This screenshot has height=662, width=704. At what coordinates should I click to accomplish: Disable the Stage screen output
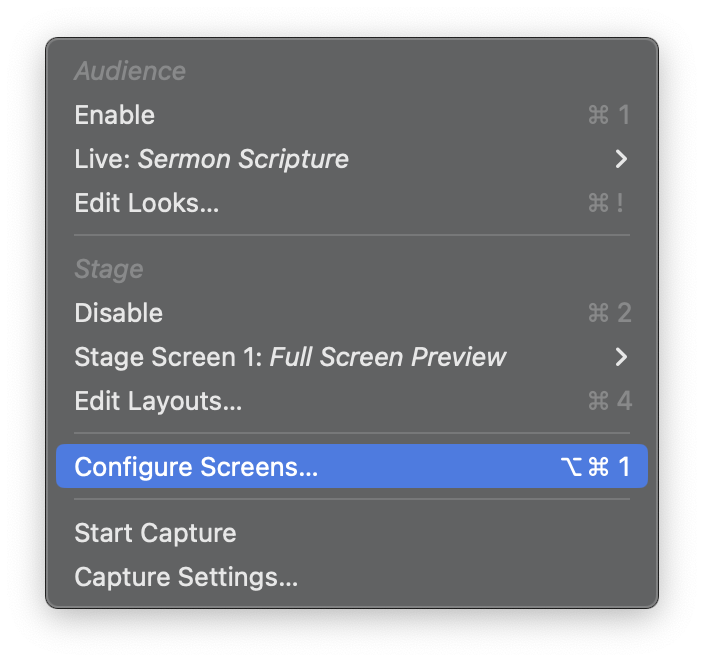coord(119,313)
